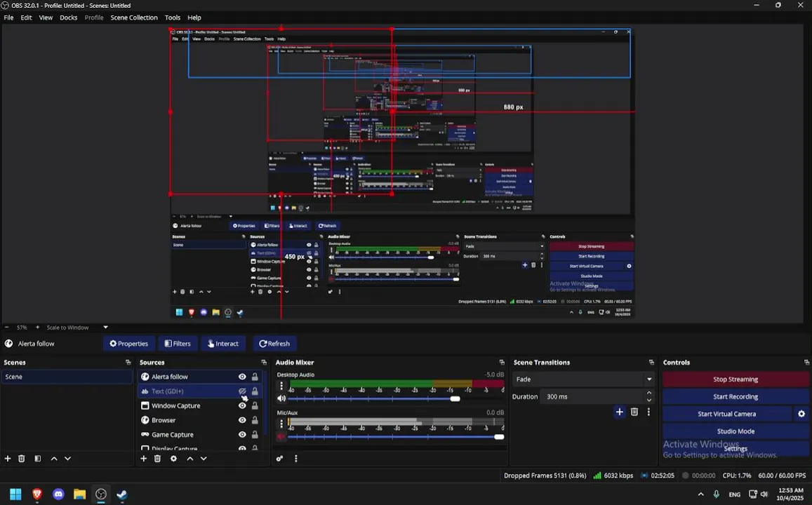Move source up arrow in Sources panel
Viewport: 812px width, 505px height.
[x=190, y=459]
